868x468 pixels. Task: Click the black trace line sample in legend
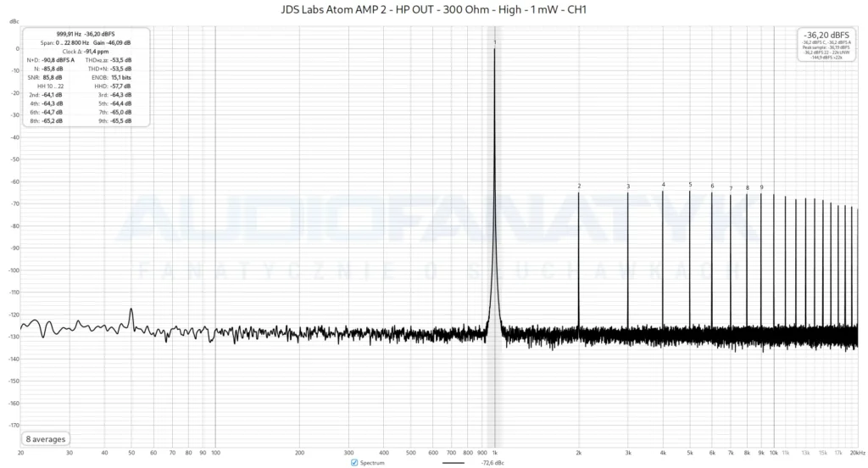453,462
